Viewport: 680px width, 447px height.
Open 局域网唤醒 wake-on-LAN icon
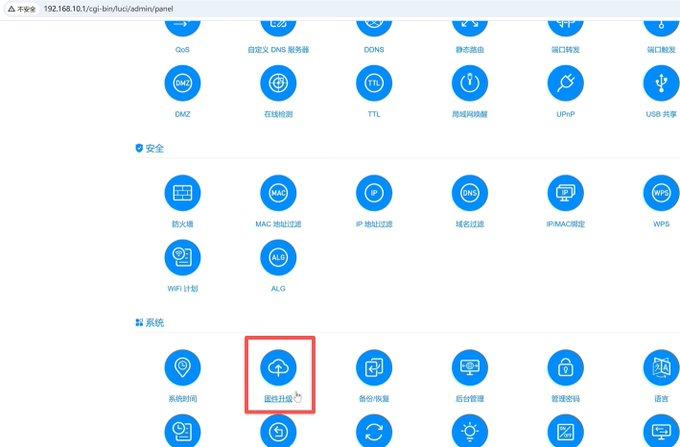coord(470,83)
